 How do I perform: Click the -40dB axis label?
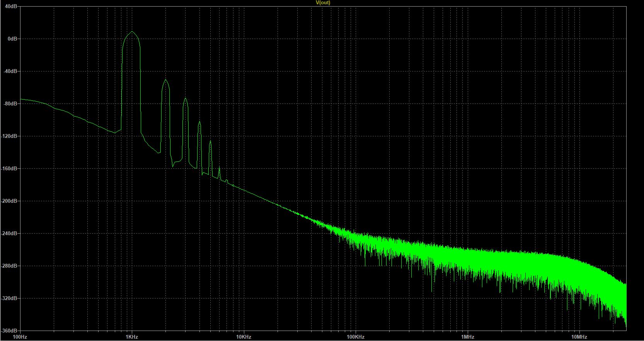click(x=11, y=71)
